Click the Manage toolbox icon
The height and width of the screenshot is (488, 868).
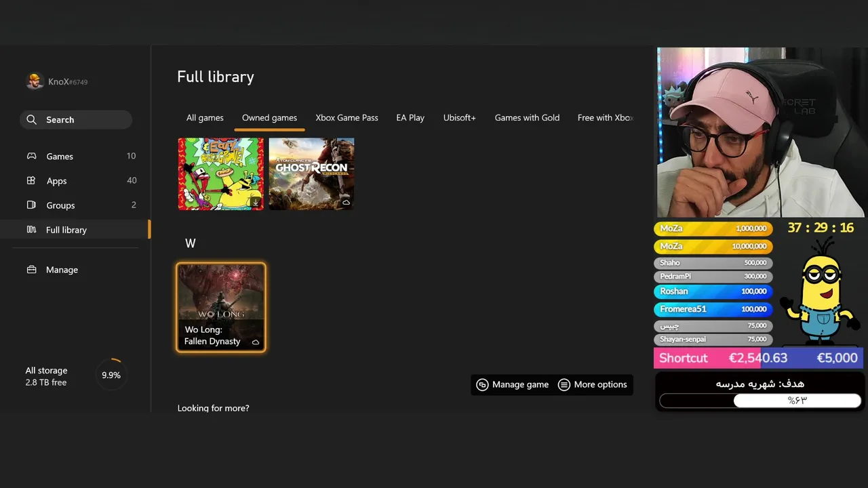(31, 269)
